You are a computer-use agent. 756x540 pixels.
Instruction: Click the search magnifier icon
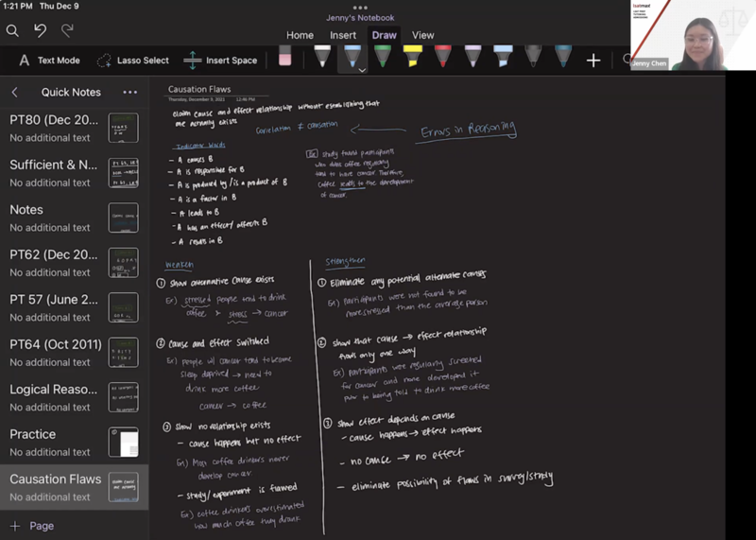point(12,30)
